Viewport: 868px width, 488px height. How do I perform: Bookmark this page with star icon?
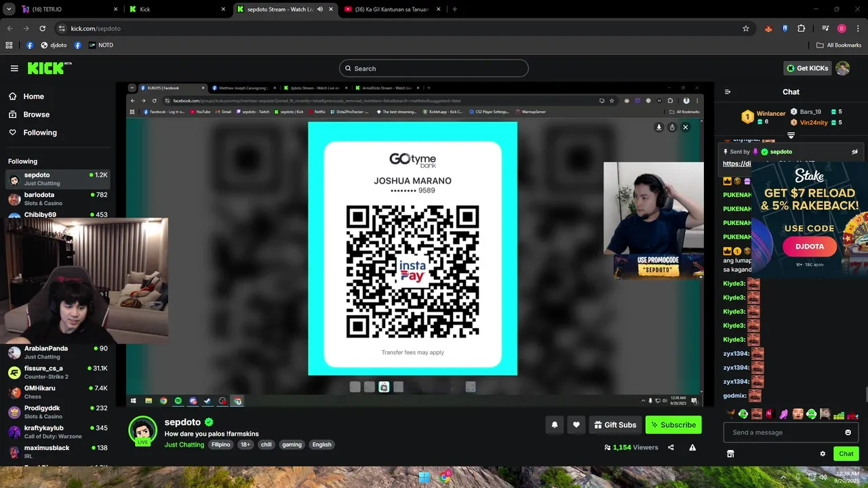click(746, 28)
